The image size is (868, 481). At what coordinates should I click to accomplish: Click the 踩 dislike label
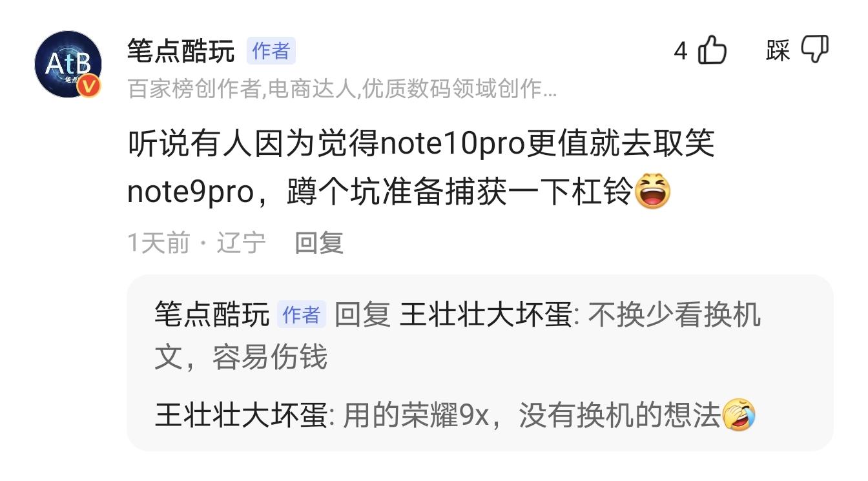tap(778, 50)
